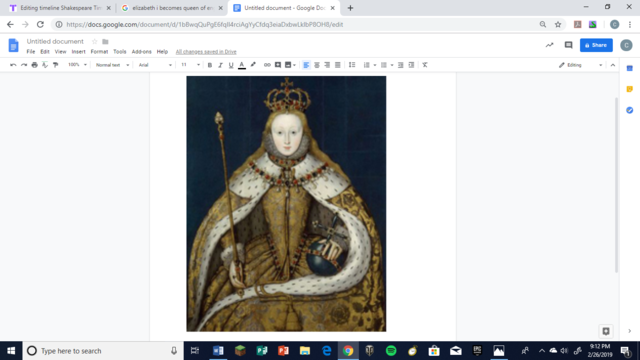Open the Tools menu
This screenshot has height=360, width=640.
[x=120, y=52]
